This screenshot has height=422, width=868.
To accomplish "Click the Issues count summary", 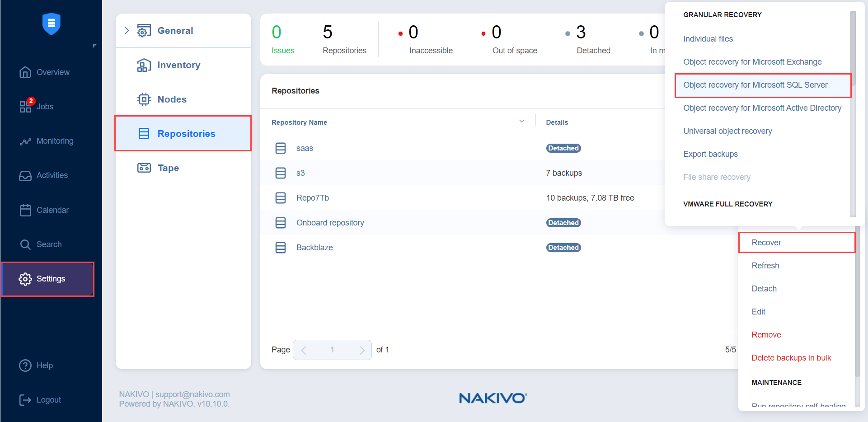I will coord(283,40).
